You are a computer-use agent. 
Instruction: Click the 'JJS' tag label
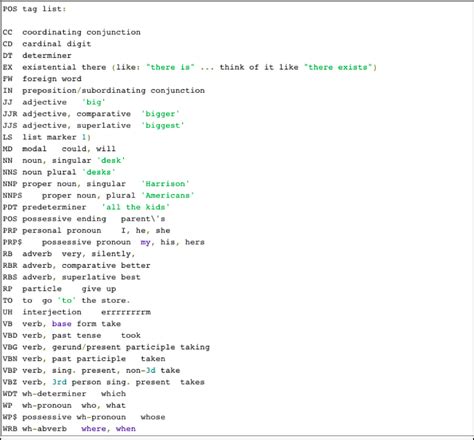(x=10, y=126)
